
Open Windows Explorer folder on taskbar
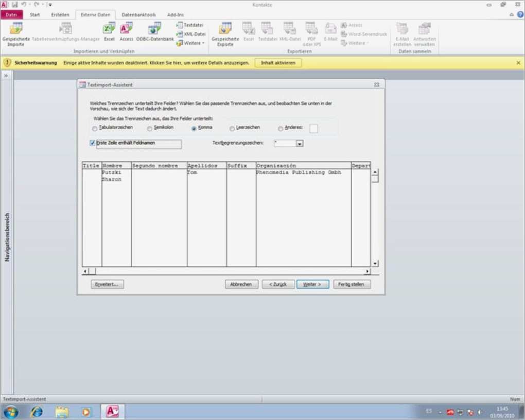(62, 412)
